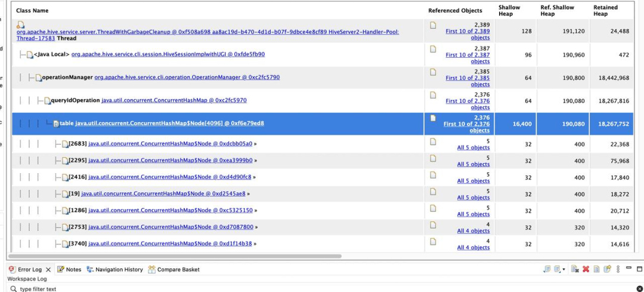Maximize the Error Log panel
The width and height of the screenshot is (644, 292).
pos(639,269)
